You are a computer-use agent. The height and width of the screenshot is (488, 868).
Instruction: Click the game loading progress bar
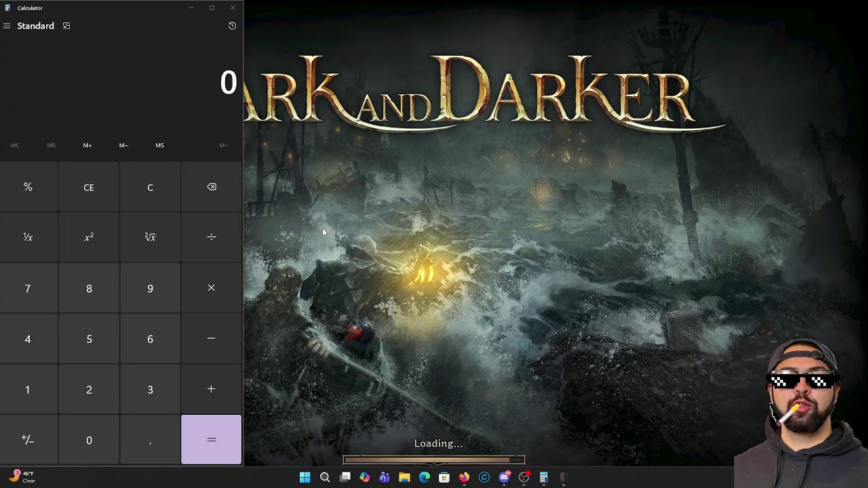click(x=434, y=460)
